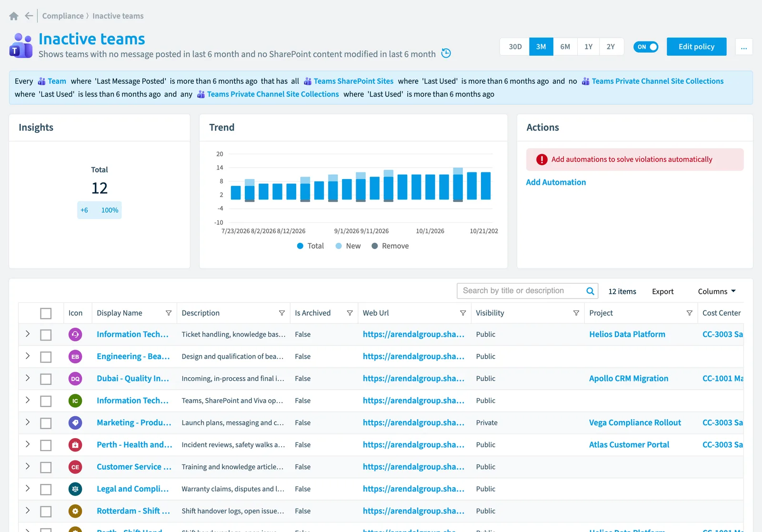The width and height of the screenshot is (762, 532).
Task: Expand the Customer Service row
Action: (28, 466)
